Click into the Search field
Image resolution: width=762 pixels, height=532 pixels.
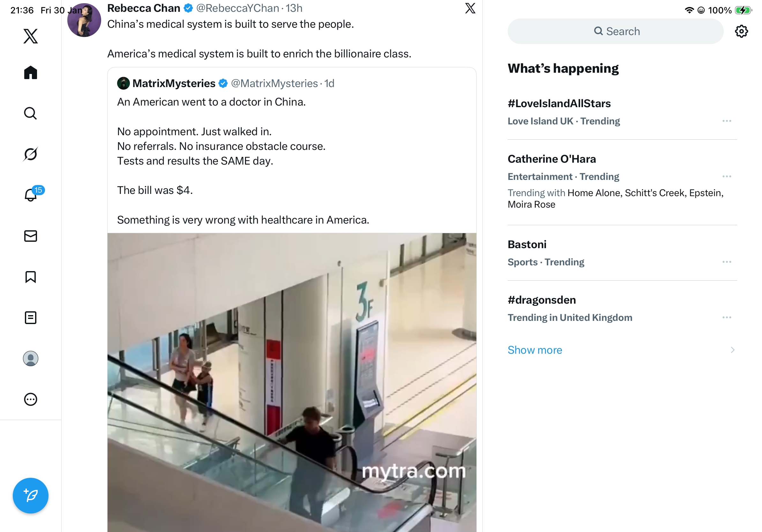point(615,31)
